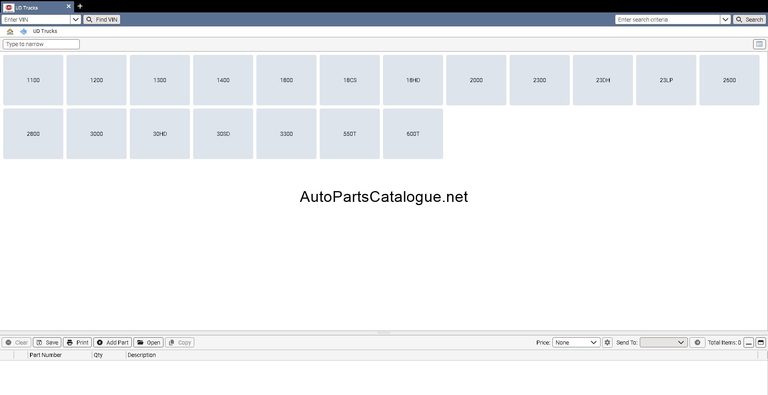
Task: Minimize the parts list panel
Action: point(748,343)
